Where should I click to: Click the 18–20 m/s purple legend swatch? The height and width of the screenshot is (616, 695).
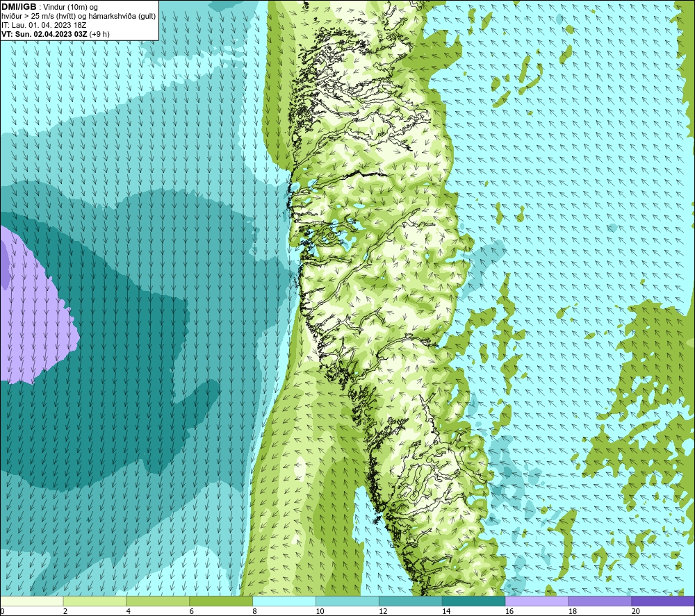[x=600, y=601]
